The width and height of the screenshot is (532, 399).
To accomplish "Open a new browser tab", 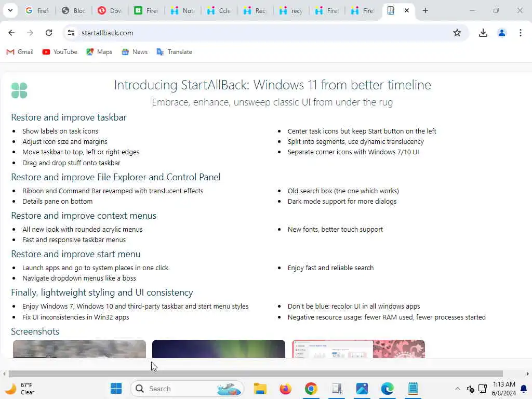I will (425, 10).
